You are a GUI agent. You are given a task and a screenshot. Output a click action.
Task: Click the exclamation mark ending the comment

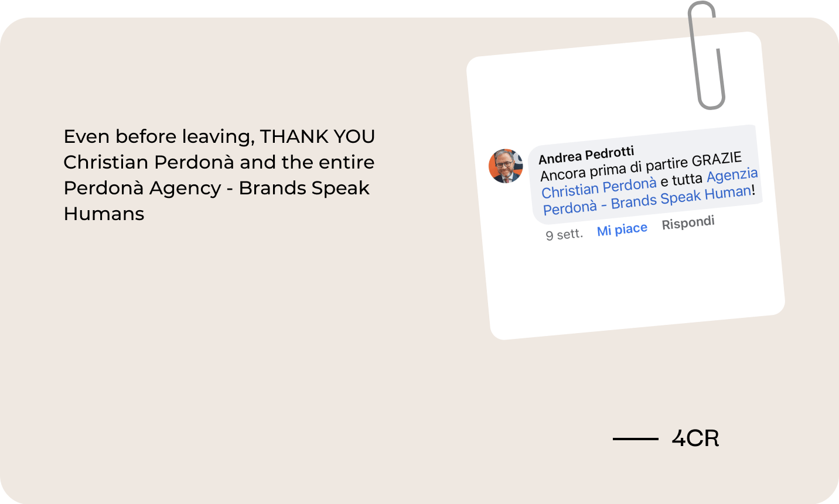coord(753,190)
